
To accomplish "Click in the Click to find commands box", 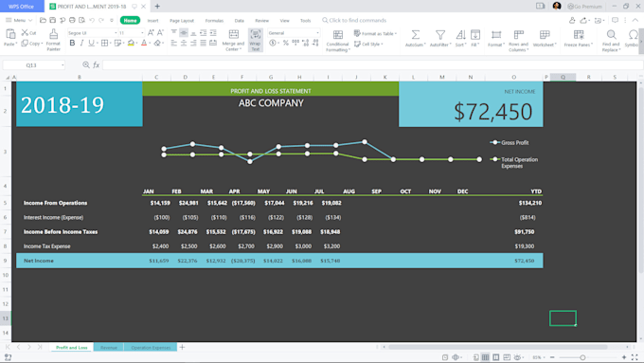I will click(354, 20).
